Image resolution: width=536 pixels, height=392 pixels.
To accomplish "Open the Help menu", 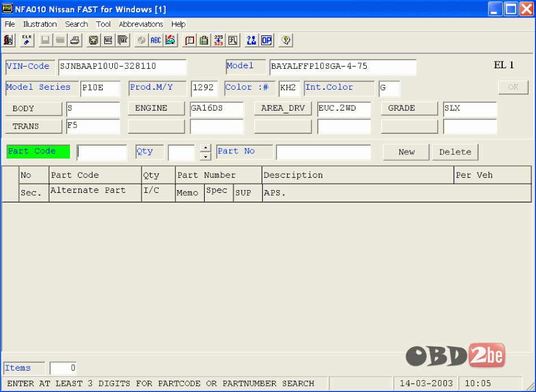I will (x=178, y=24).
